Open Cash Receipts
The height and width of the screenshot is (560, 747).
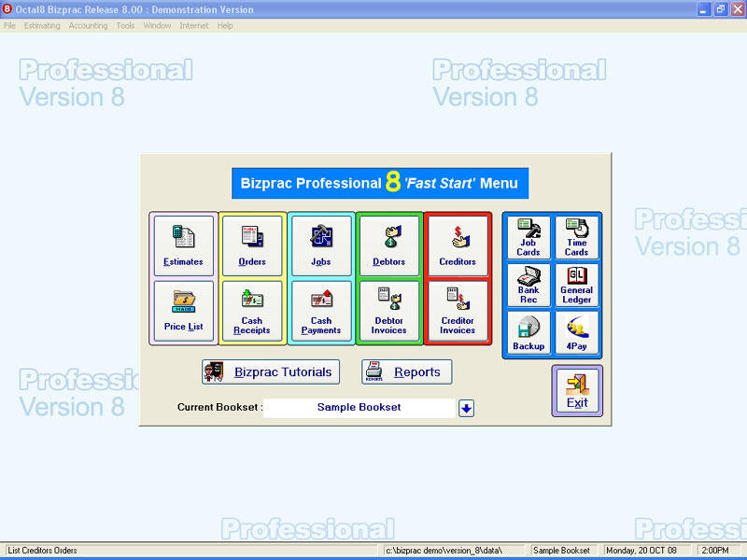tap(252, 311)
